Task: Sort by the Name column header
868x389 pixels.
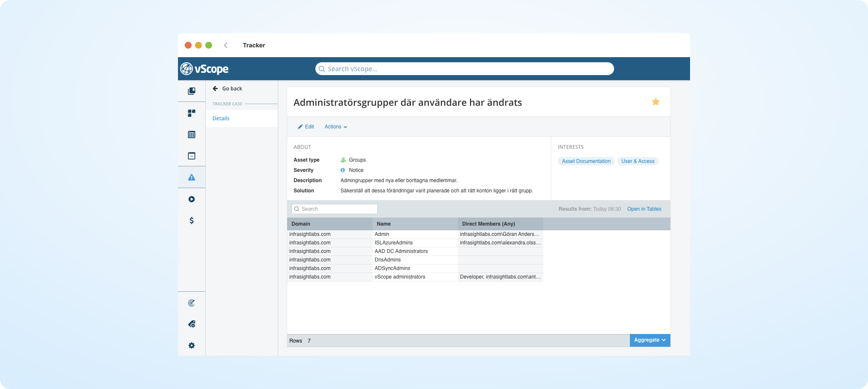Action: [x=415, y=224]
